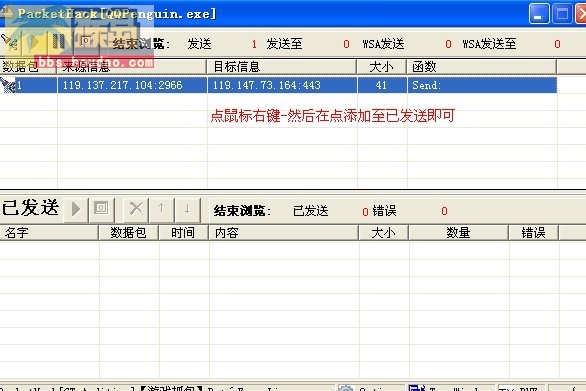Sort sent list by 时间 column
Screen dimensions: 586x391
pos(183,233)
